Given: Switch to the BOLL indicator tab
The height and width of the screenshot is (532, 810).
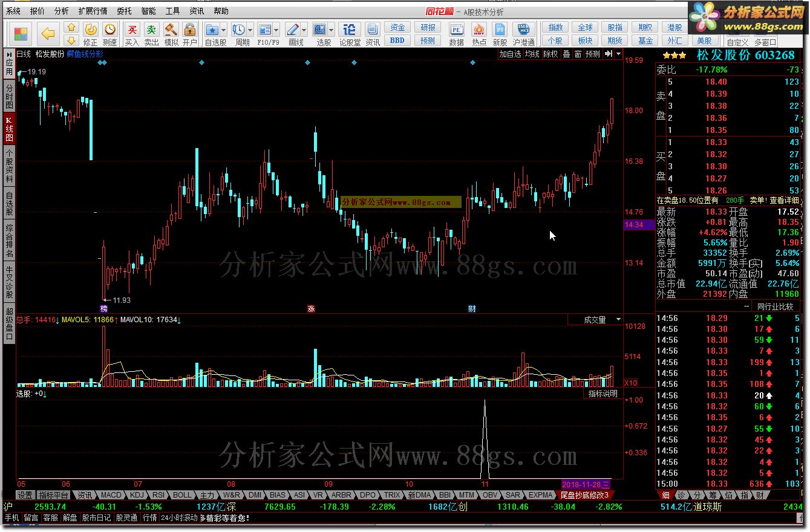Looking at the screenshot, I should coord(182,495).
